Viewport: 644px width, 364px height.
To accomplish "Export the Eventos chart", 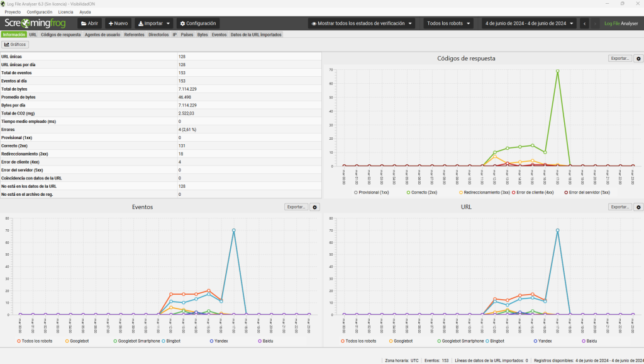I will 296,207.
